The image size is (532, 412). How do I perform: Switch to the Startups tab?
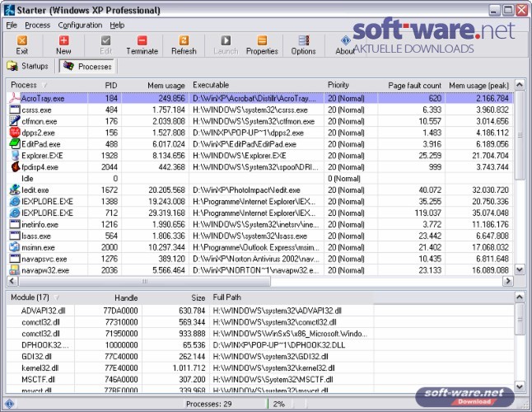pos(28,66)
